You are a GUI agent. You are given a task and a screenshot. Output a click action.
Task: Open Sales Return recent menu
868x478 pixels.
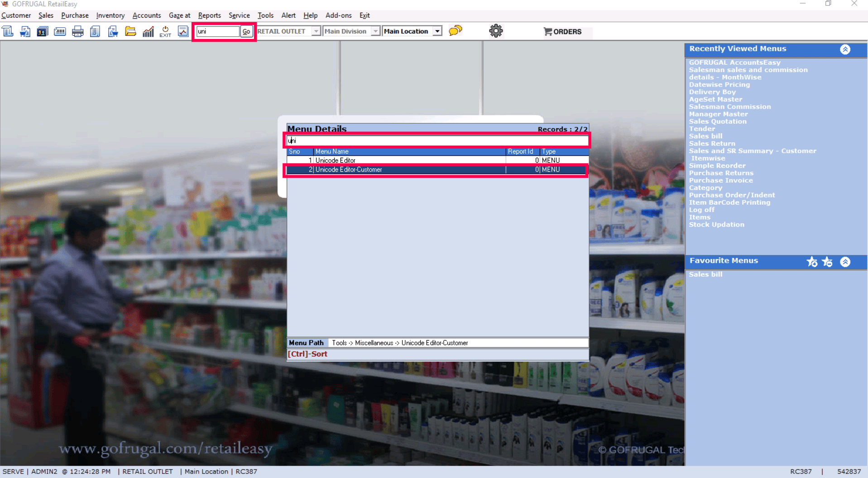(x=712, y=144)
